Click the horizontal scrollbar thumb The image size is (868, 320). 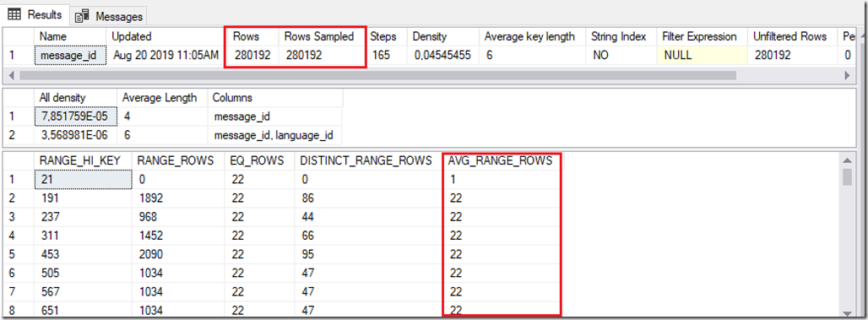click(x=378, y=75)
